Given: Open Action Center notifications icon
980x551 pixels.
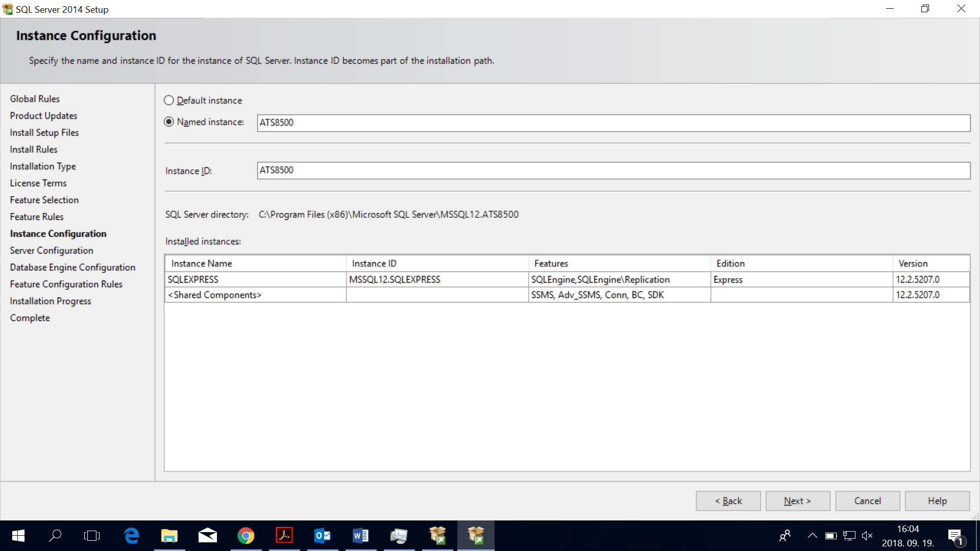Looking at the screenshot, I should click(955, 536).
